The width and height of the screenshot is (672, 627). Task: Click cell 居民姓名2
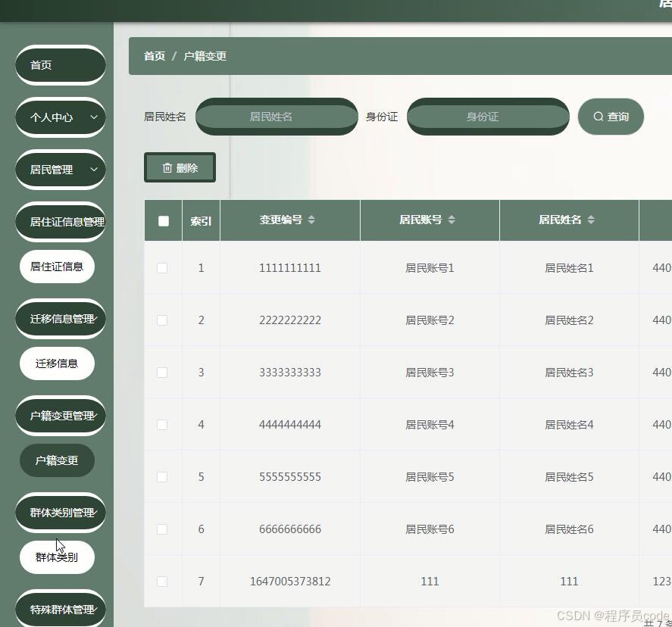point(569,320)
